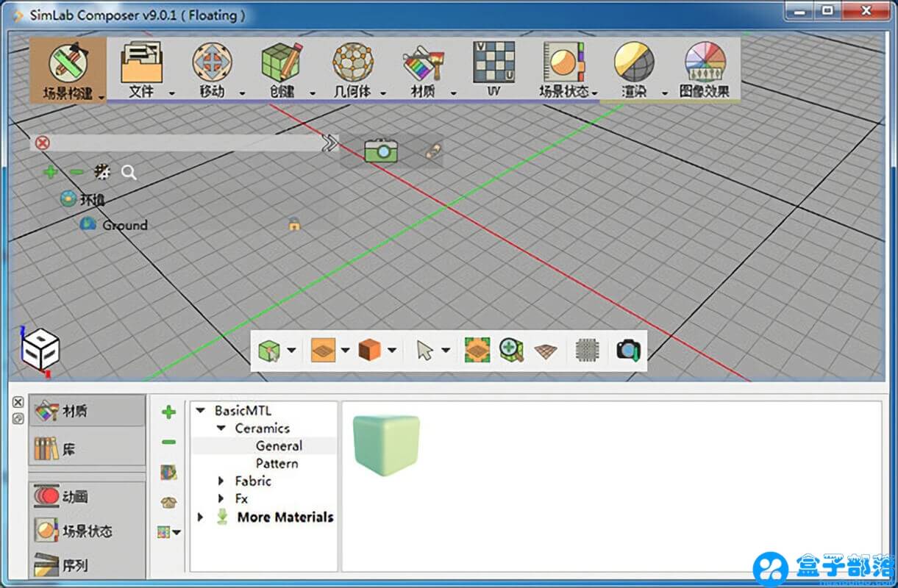Select the General category under Ceramics

[x=279, y=446]
